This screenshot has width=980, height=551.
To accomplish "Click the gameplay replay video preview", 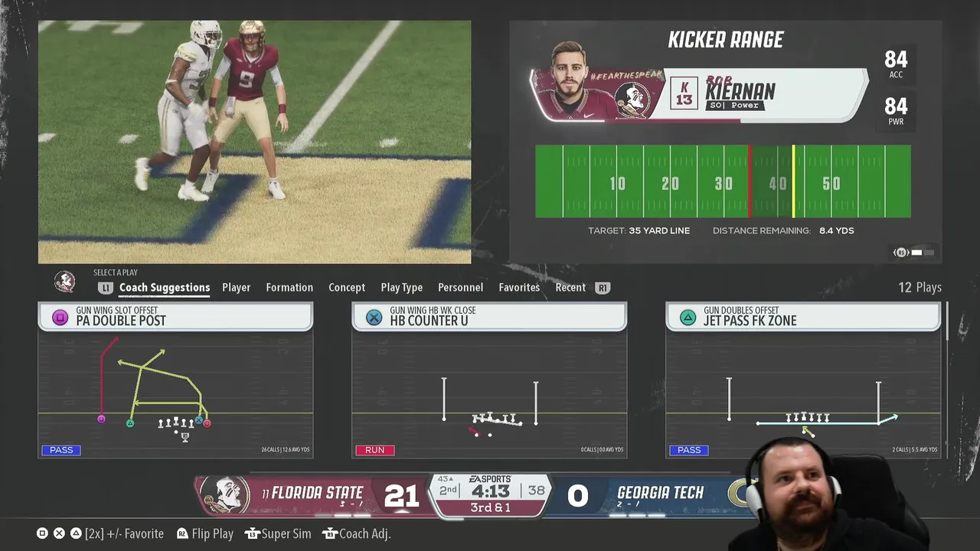I will pyautogui.click(x=254, y=142).
